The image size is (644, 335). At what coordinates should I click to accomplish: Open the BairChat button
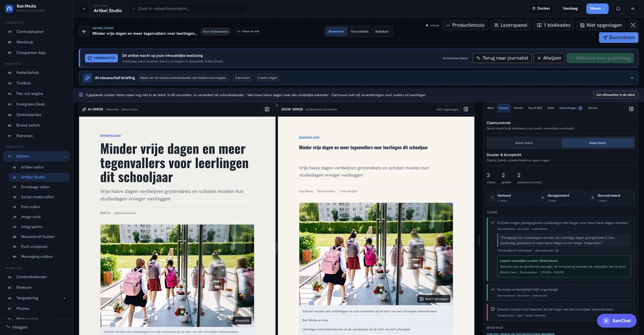coord(617,320)
